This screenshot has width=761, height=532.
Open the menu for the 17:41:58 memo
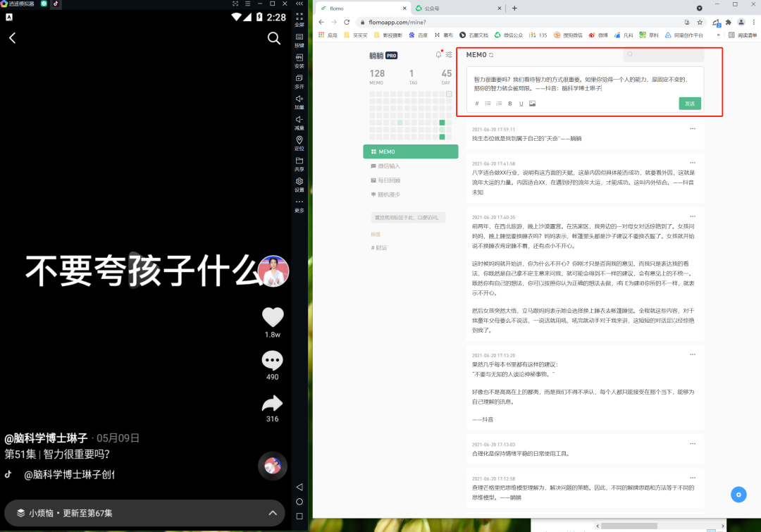pos(693,163)
